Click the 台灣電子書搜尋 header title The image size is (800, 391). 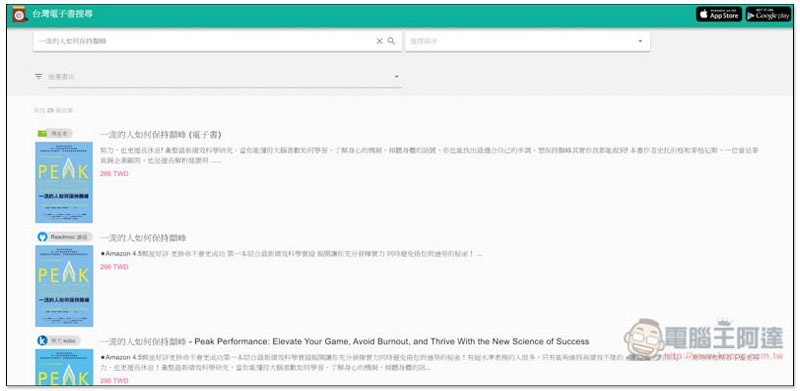pos(62,15)
